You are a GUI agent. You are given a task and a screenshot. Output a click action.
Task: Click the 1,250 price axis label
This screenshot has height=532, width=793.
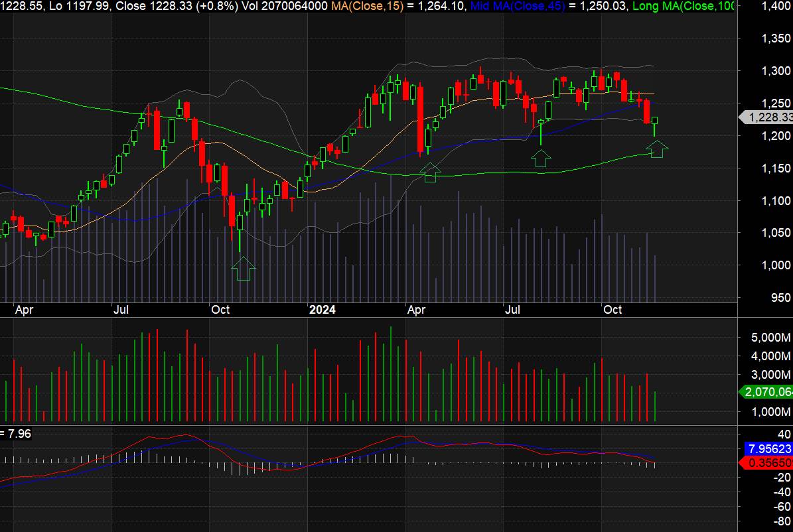coord(776,103)
